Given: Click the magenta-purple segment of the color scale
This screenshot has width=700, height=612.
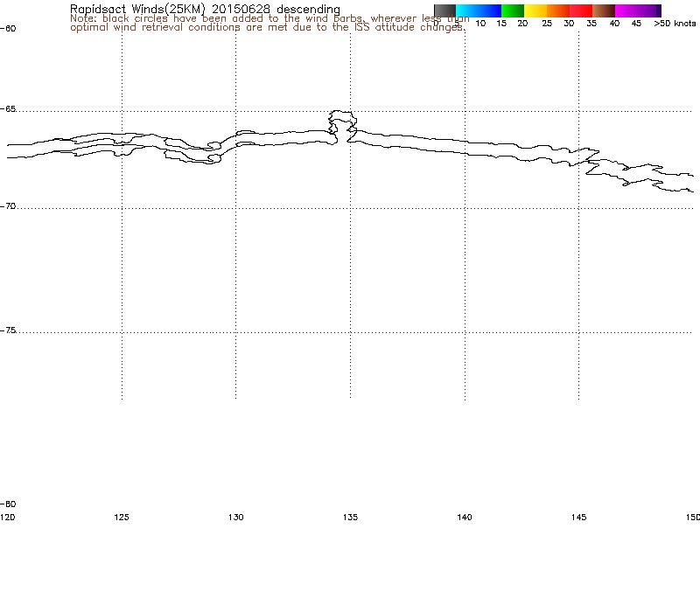Looking at the screenshot, I should pos(638,11).
